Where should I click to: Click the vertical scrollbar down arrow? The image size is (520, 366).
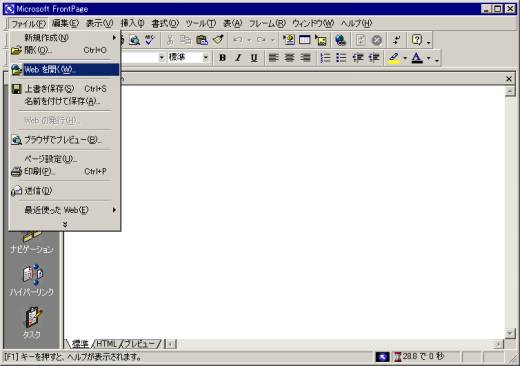[x=510, y=333]
